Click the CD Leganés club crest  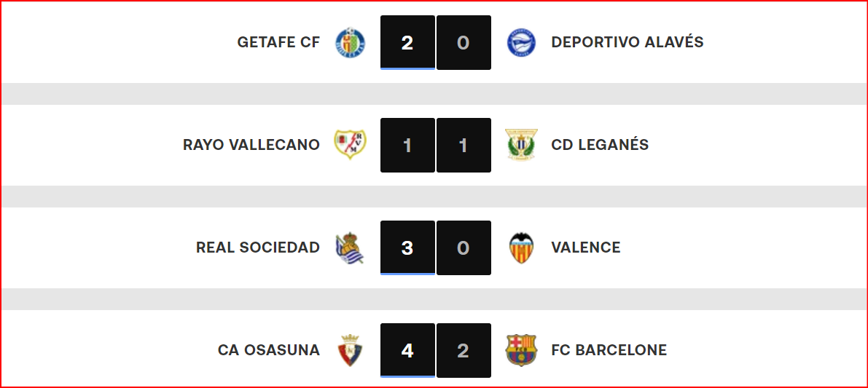pyautogui.click(x=521, y=145)
